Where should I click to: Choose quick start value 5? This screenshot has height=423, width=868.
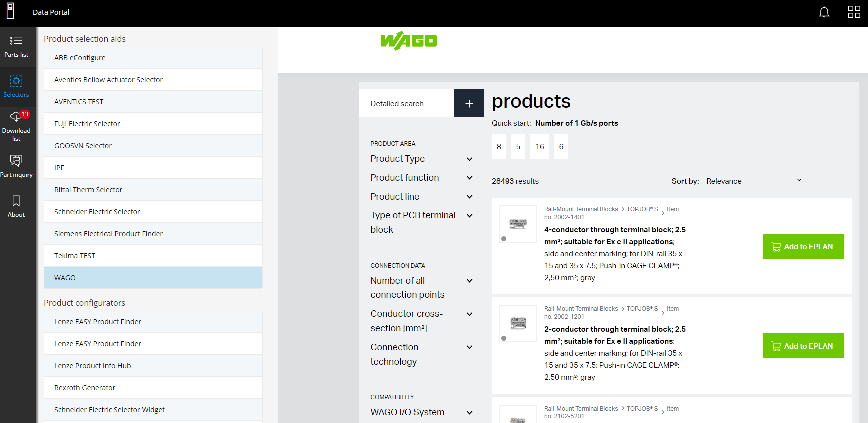(x=518, y=147)
